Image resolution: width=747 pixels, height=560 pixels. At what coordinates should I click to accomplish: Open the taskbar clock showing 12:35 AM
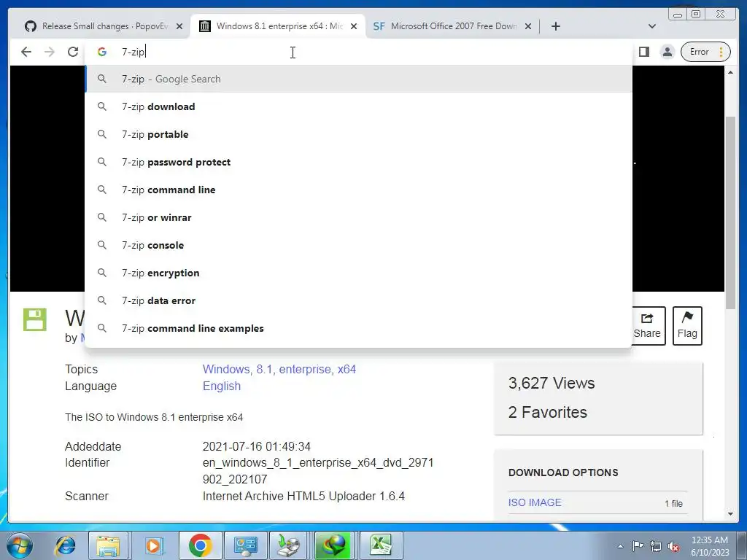click(710, 546)
